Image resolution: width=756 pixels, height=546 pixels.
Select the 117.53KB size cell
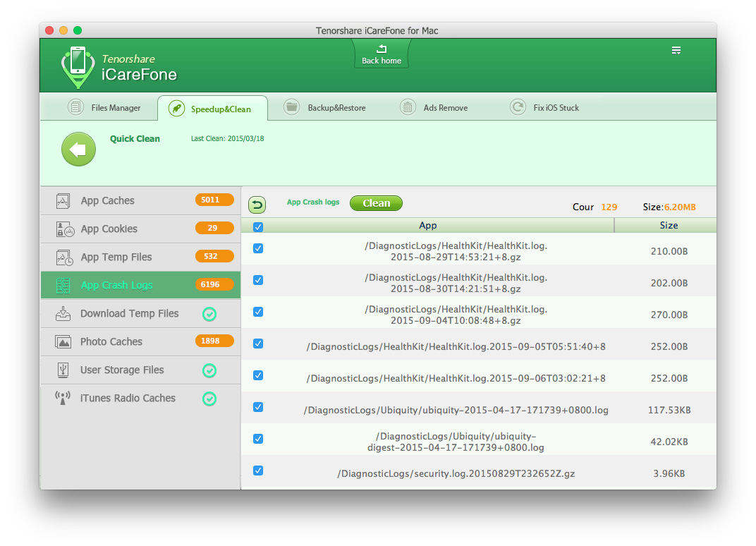[x=669, y=410]
